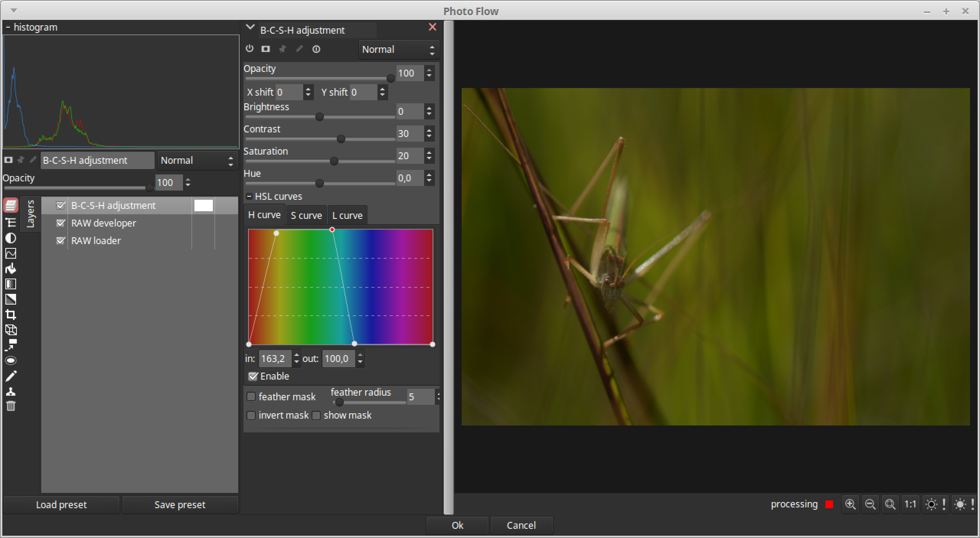Toggle visibility of B-C-S-H adjustment layer

click(x=60, y=205)
